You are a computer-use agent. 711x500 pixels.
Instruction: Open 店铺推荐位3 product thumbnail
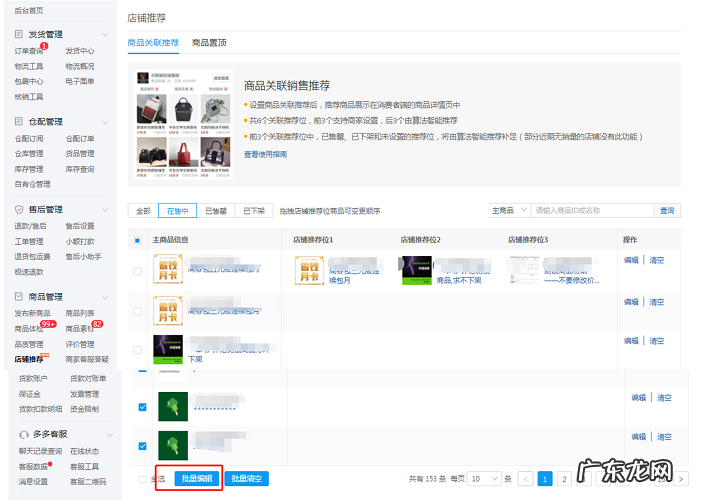(x=524, y=270)
